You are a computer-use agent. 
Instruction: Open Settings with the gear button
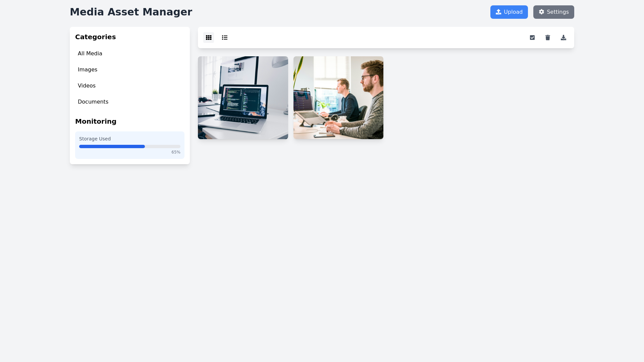(x=553, y=12)
